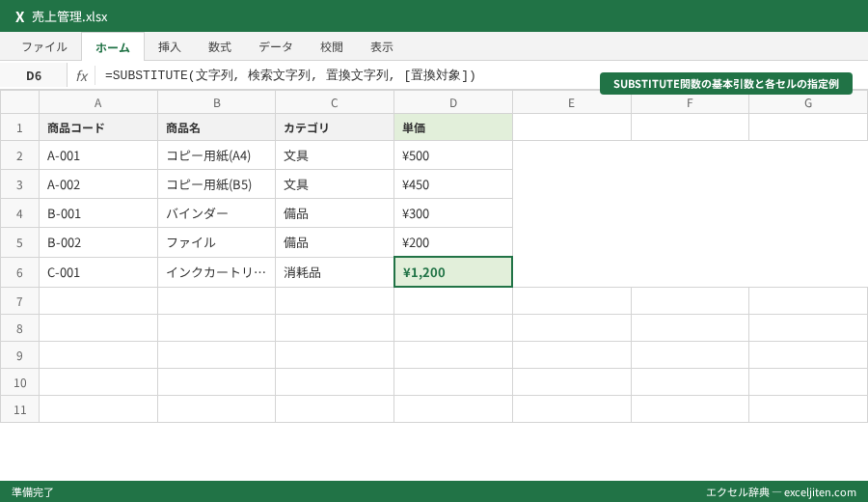Open the 校閲 tab
This screenshot has width=868, height=502.
[332, 47]
